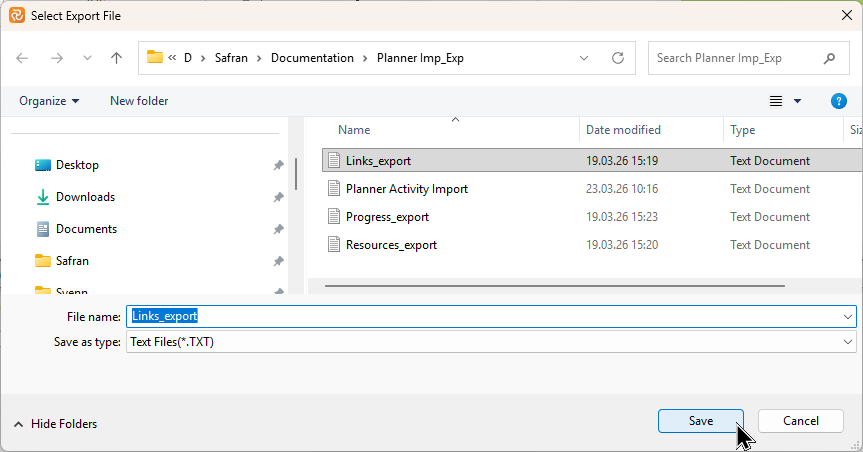The width and height of the screenshot is (863, 452).
Task: Click date 19.03.26 15:23 cell
Action: [622, 217]
